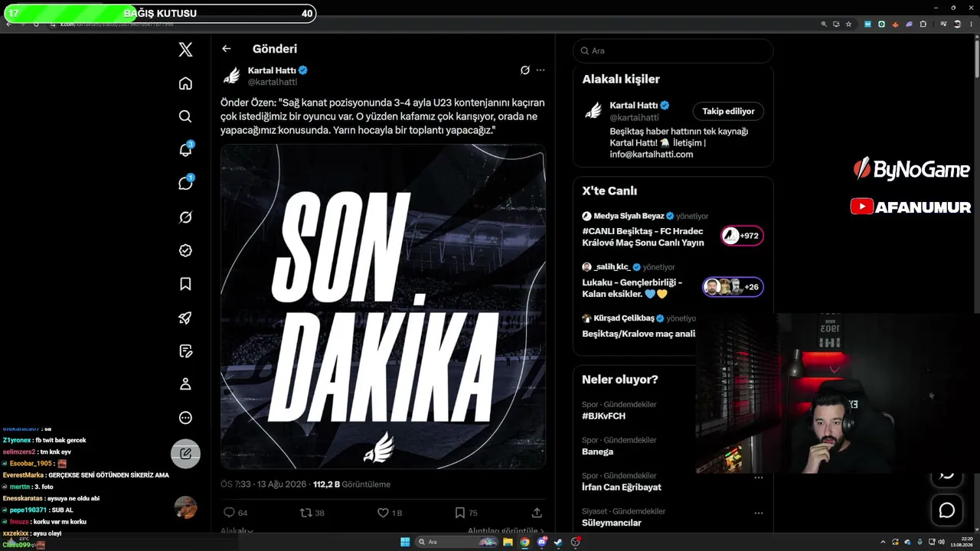Join the Beşiktaş – FC Hradec Králové live broadcast
This screenshot has width=980, height=551.
643,236
